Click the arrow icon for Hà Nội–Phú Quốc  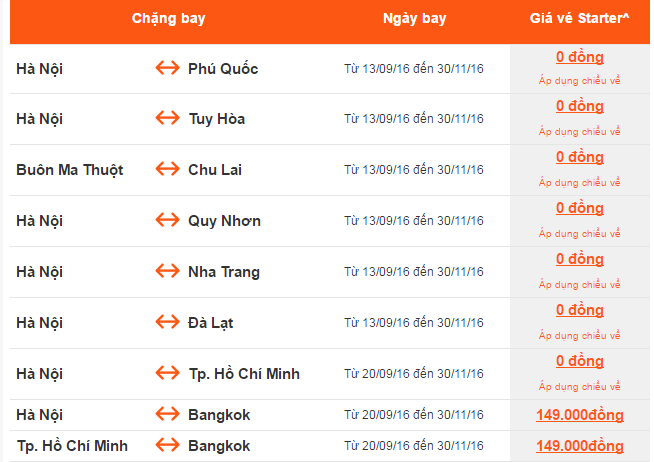pos(167,68)
